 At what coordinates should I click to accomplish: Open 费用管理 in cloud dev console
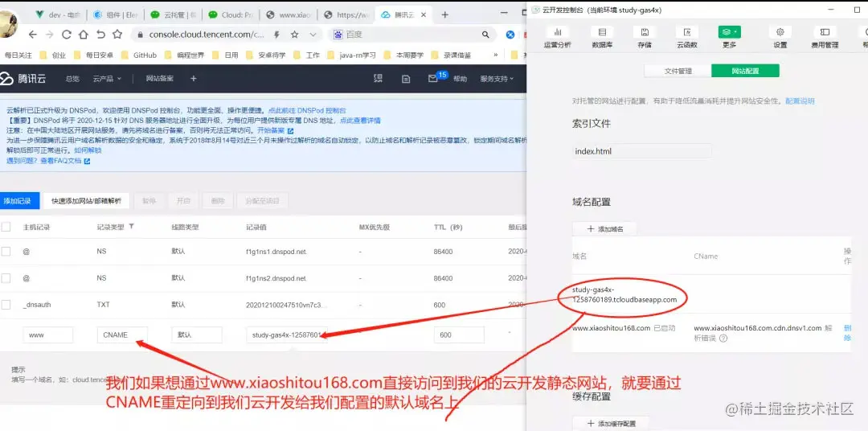(825, 38)
